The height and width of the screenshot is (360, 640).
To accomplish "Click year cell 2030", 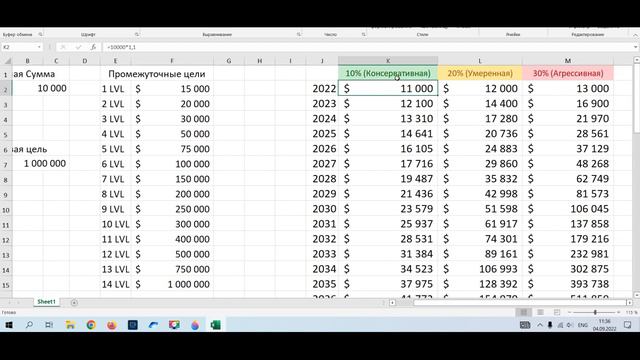I will pyautogui.click(x=322, y=209).
